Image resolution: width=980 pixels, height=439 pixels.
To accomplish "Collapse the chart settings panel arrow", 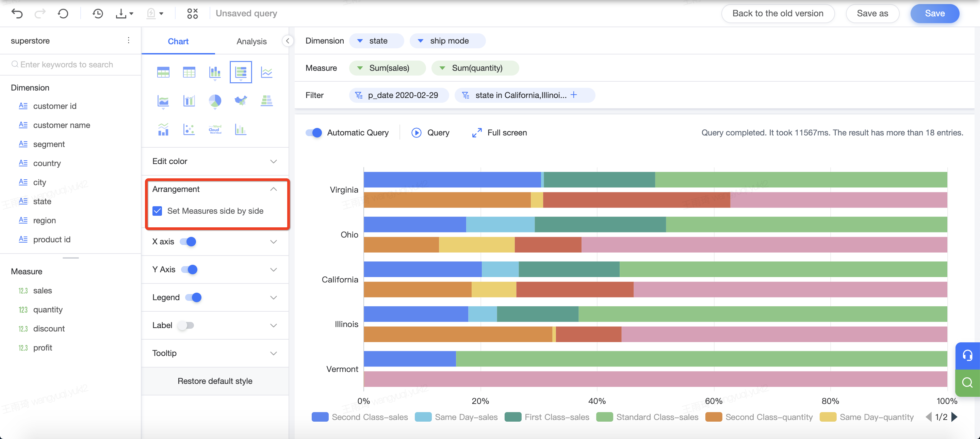I will point(288,41).
